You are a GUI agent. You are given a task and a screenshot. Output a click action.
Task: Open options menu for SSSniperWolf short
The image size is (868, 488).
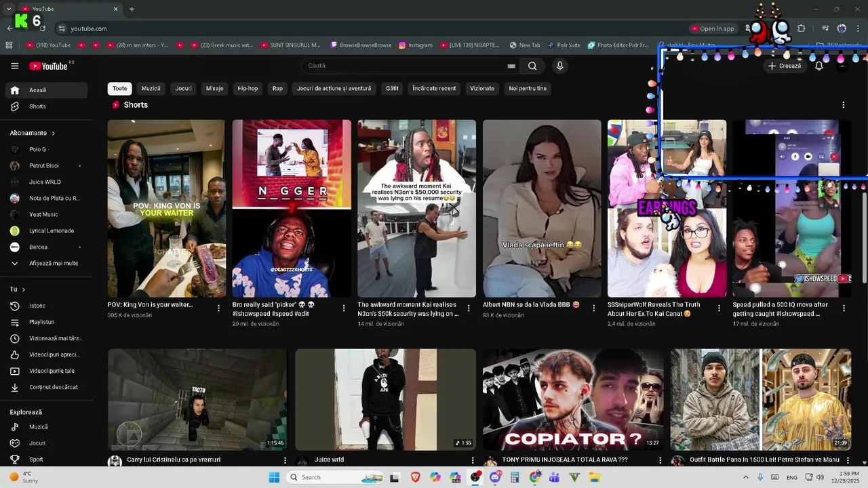(719, 308)
